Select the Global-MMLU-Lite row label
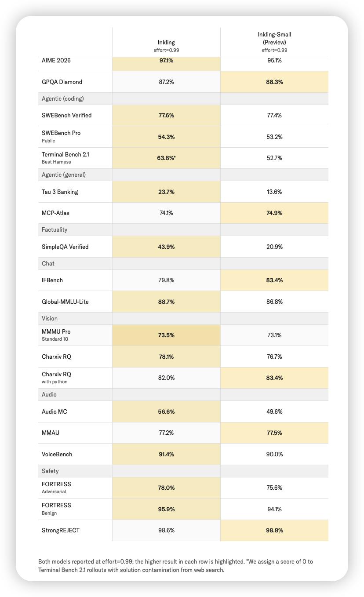This screenshot has height=597, width=364. 65,302
